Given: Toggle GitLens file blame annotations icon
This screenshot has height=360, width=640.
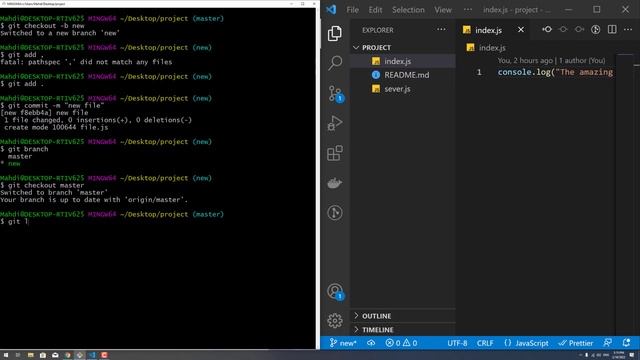Looking at the screenshot, I should [596, 29].
